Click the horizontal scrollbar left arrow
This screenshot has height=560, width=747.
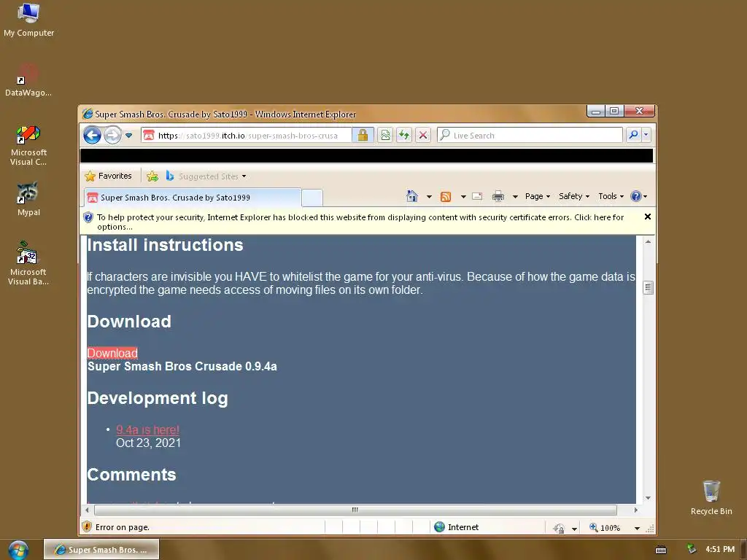pos(87,510)
